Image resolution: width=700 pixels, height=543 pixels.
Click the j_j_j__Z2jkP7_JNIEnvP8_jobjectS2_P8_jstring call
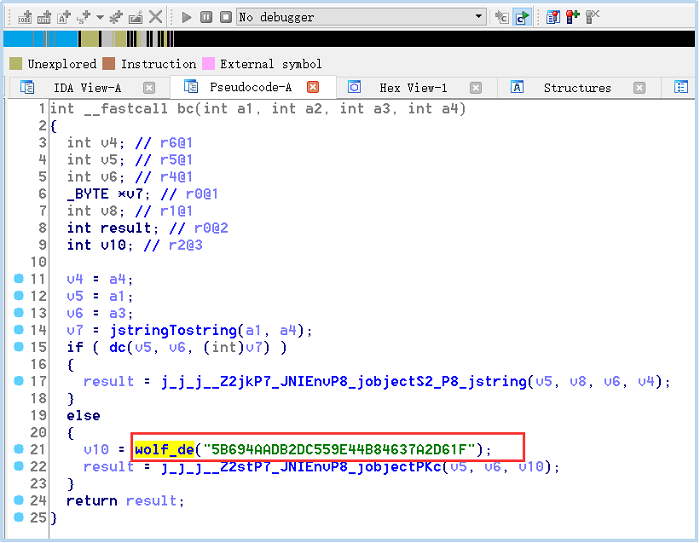(x=344, y=382)
